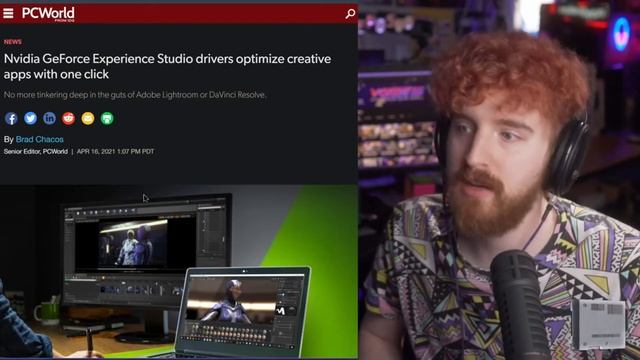Share the article on Facebook
640x360 pixels.
click(11, 118)
